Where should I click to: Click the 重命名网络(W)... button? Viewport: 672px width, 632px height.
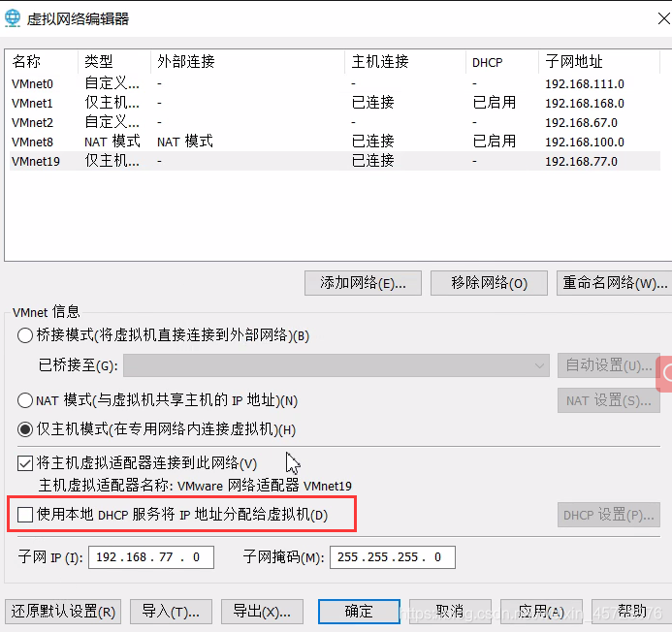click(x=615, y=283)
